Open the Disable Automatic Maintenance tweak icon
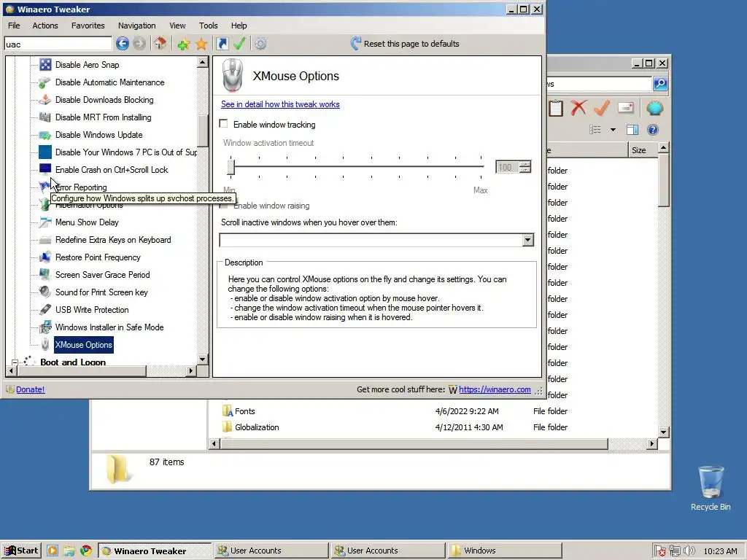The width and height of the screenshot is (747, 560). tap(45, 82)
